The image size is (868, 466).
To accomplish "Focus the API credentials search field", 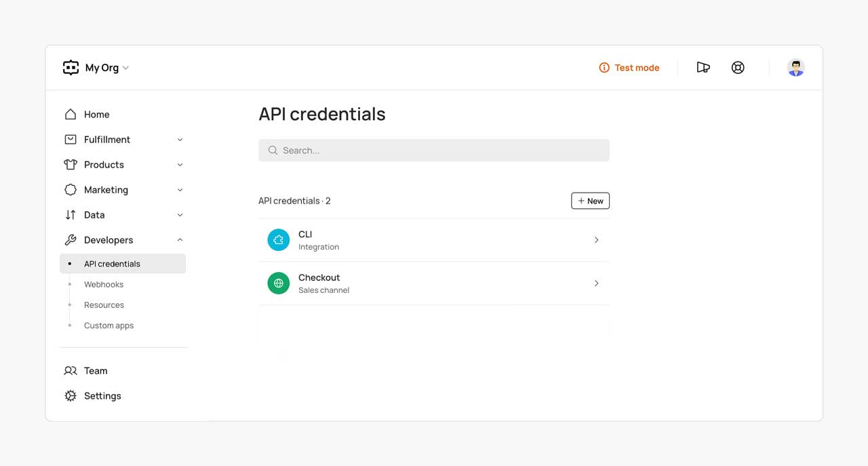I will 434,151.
